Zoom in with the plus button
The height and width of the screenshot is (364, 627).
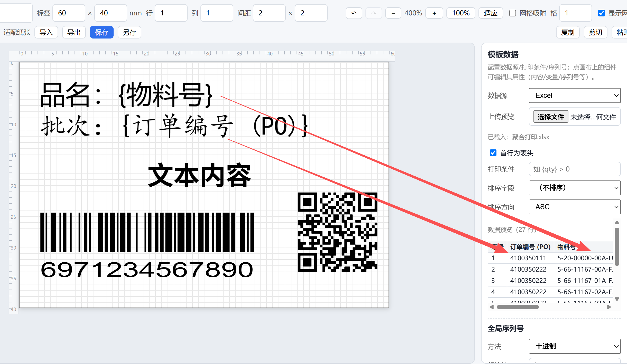click(x=434, y=13)
